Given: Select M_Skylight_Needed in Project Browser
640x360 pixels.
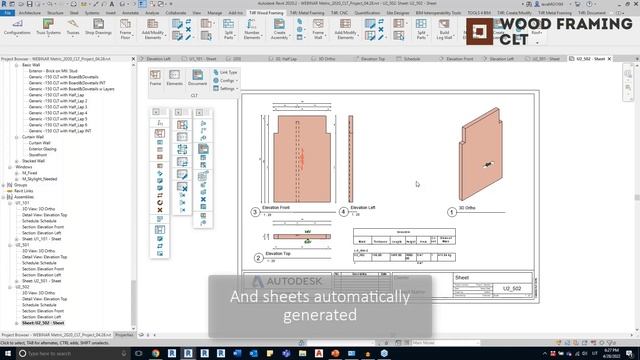Looking at the screenshot, I should (40, 179).
